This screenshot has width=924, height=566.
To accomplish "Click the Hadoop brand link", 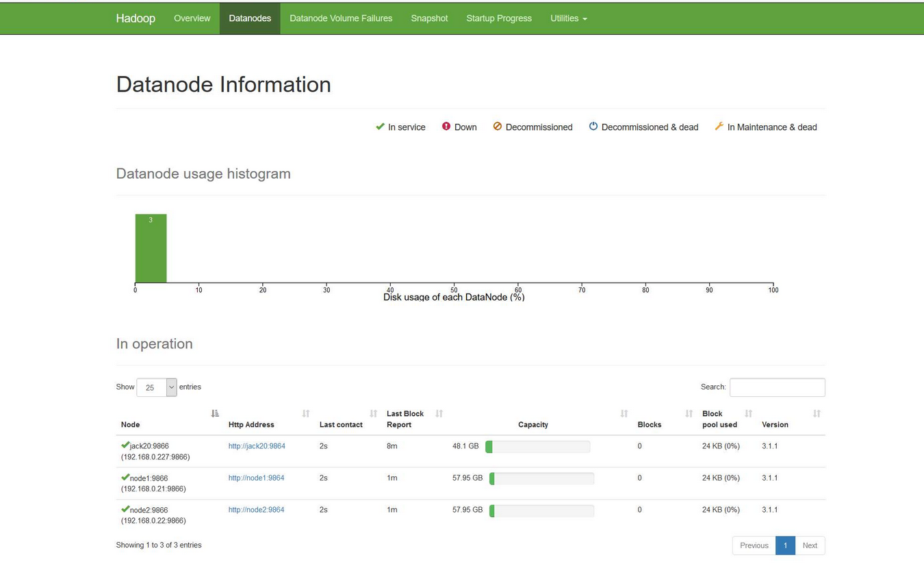I will point(136,18).
